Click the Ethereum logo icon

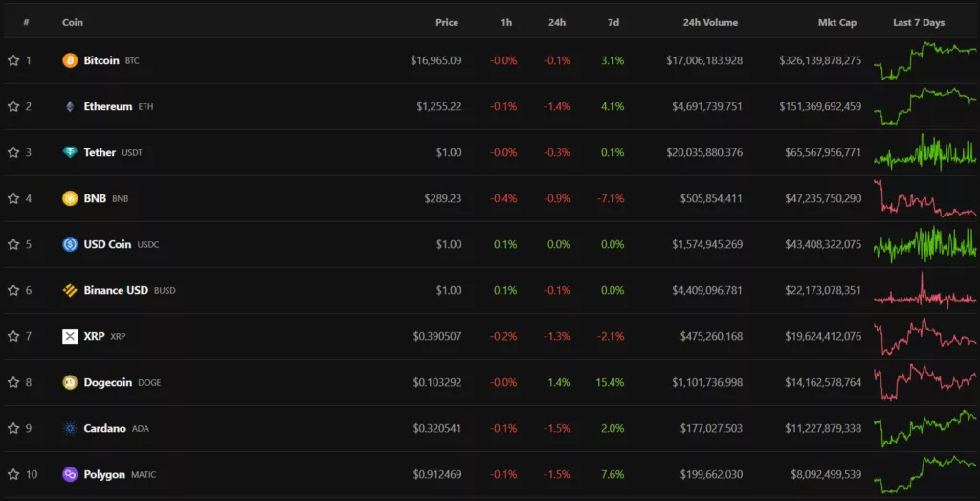point(70,106)
